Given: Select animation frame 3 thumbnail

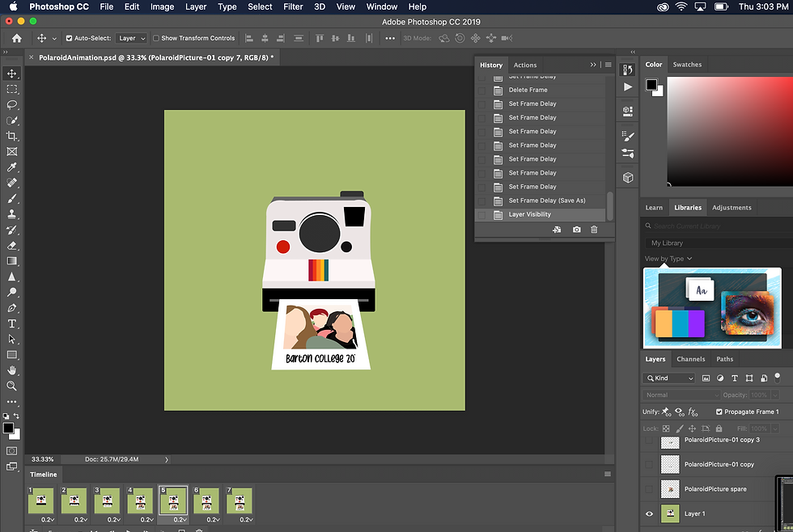Looking at the screenshot, I should 107,501.
